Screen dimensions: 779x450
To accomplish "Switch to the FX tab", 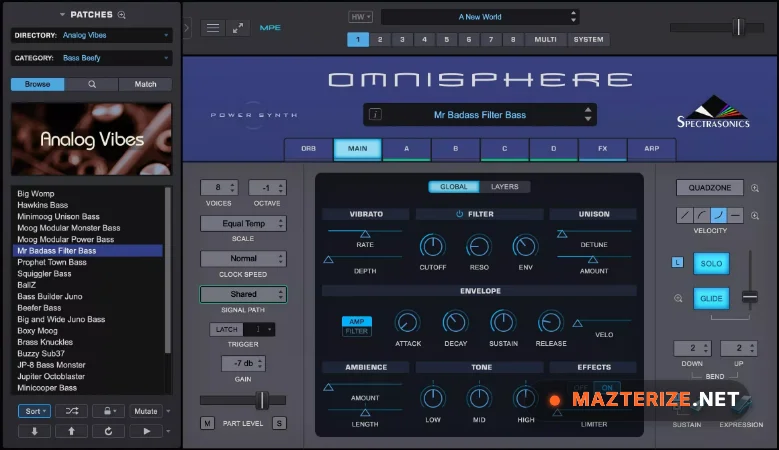I will point(603,149).
